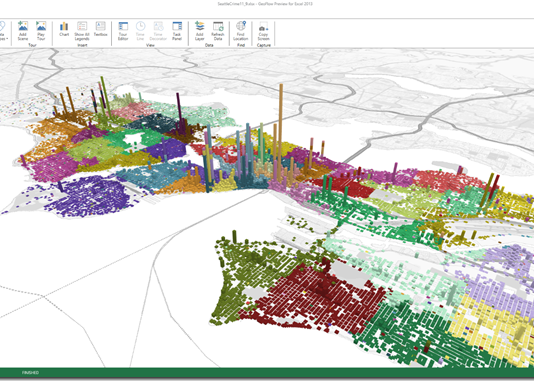The width and height of the screenshot is (534, 381).
Task: Select the purple data cluster on left
Action: pyautogui.click(x=91, y=196)
